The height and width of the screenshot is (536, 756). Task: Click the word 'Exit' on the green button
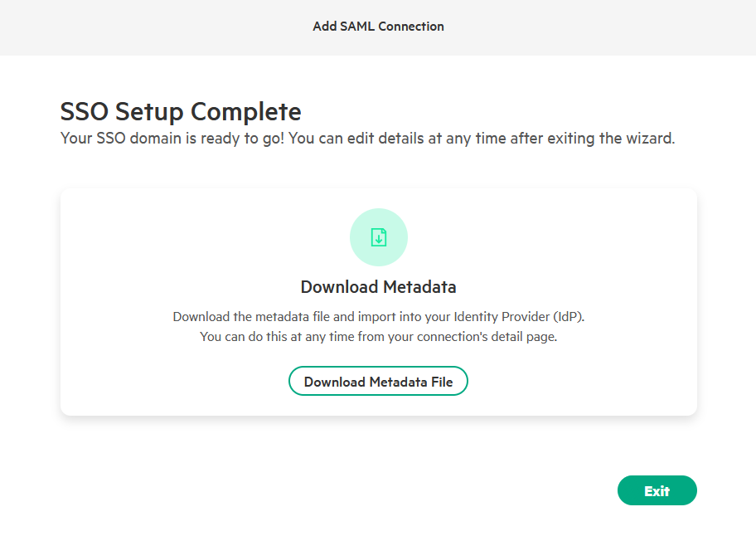click(657, 491)
